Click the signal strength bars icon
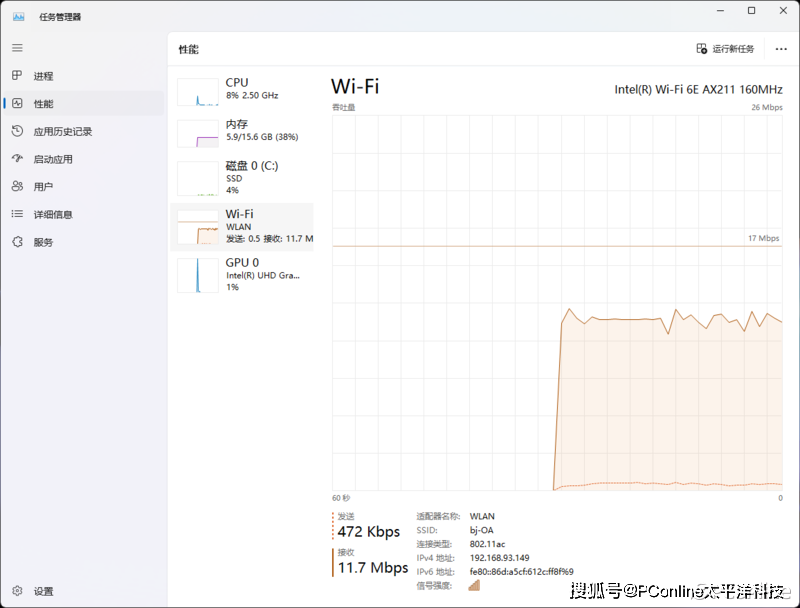This screenshot has height=608, width=800. click(474, 585)
